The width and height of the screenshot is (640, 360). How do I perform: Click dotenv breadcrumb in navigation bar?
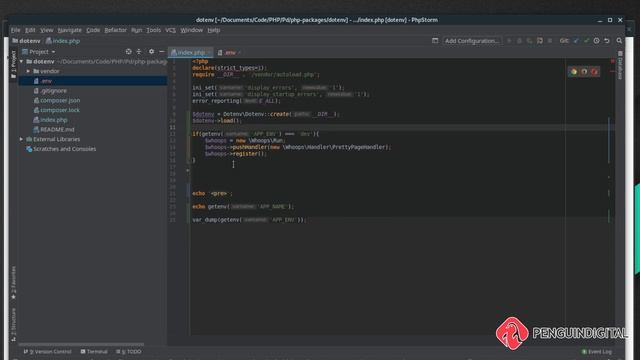[x=27, y=41]
